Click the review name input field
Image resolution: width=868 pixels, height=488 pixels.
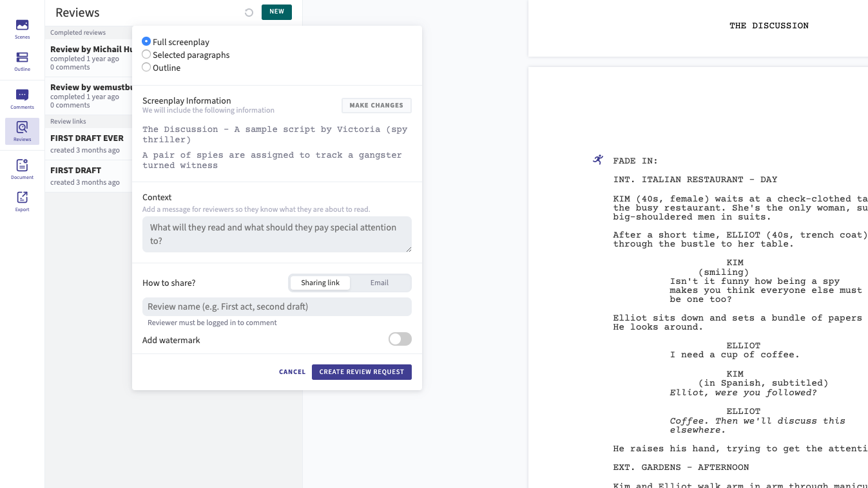[x=277, y=306]
